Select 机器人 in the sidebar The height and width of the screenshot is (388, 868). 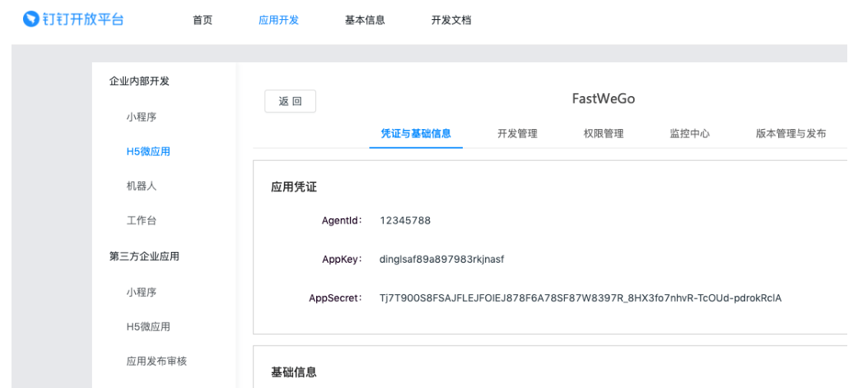[142, 186]
